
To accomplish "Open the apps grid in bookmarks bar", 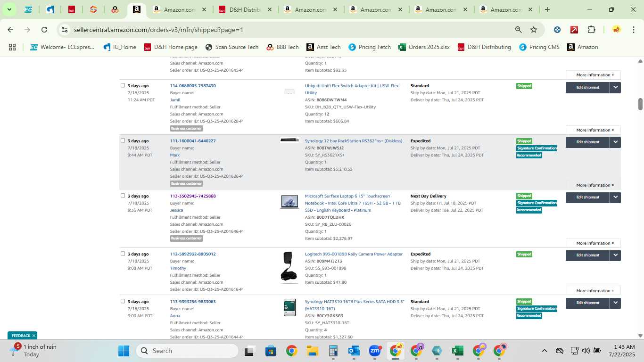I will [12, 47].
